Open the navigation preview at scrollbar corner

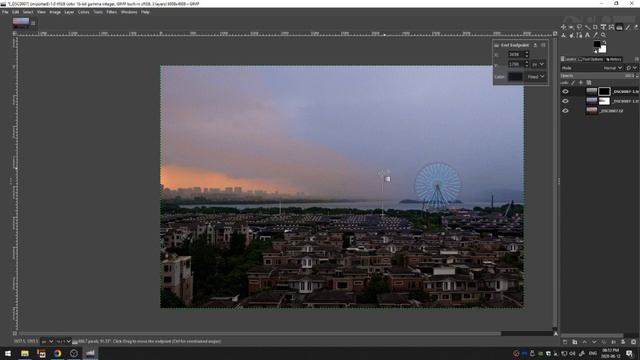(x=556, y=333)
